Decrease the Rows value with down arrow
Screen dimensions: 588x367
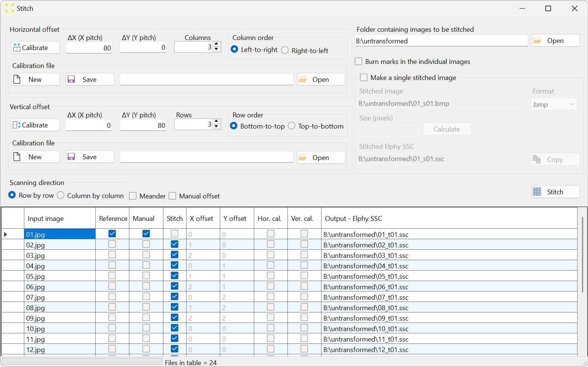[x=216, y=127]
